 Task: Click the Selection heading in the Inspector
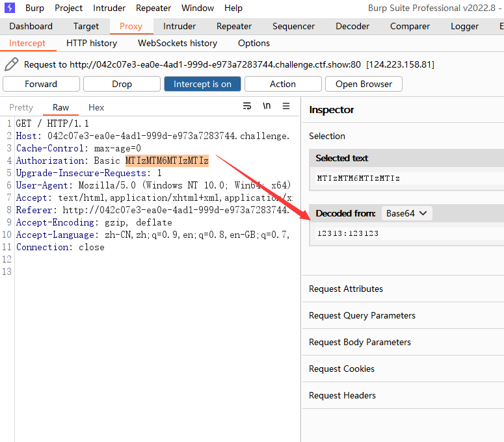pyautogui.click(x=327, y=136)
